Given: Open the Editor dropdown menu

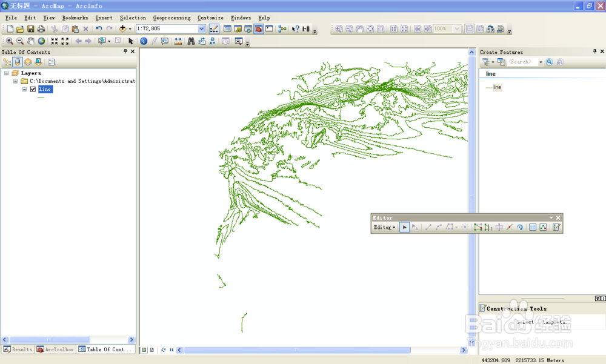Looking at the screenshot, I should 384,227.
